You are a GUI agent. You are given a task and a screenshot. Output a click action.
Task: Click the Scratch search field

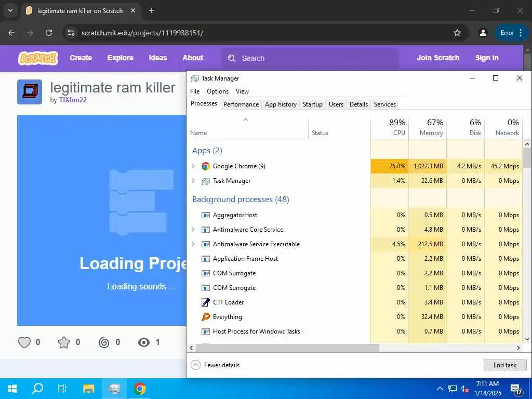310,58
